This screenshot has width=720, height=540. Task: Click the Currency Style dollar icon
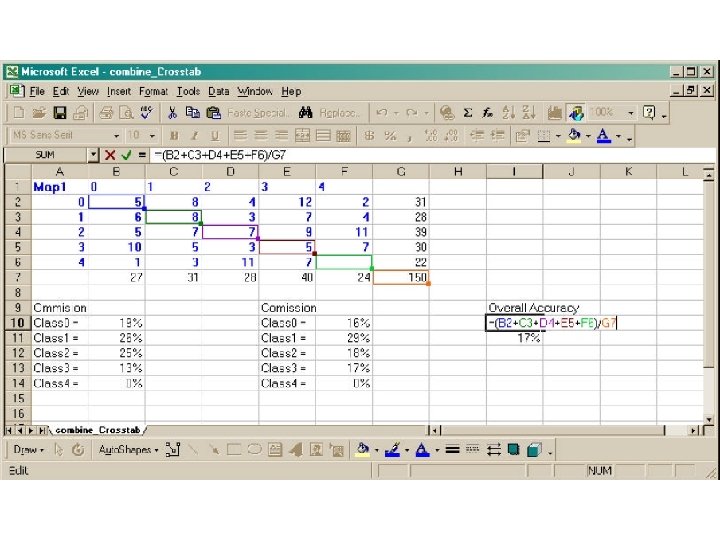coord(369,135)
